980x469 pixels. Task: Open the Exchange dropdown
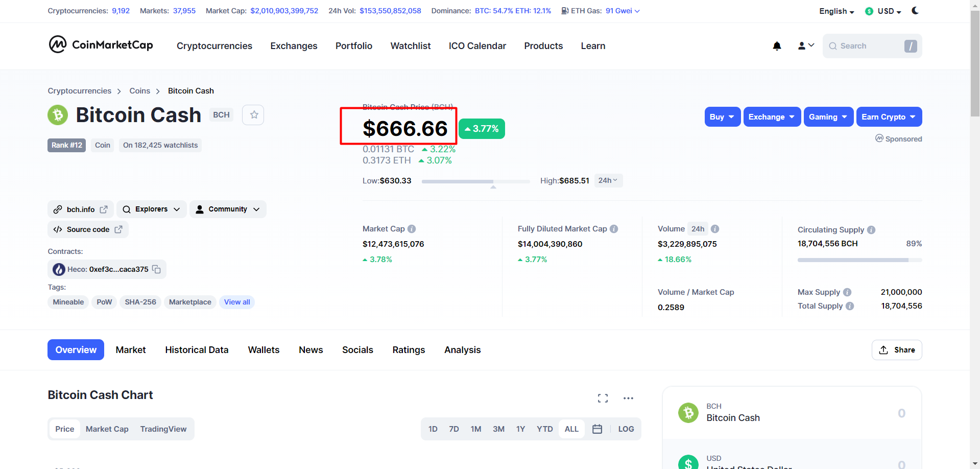(x=772, y=117)
